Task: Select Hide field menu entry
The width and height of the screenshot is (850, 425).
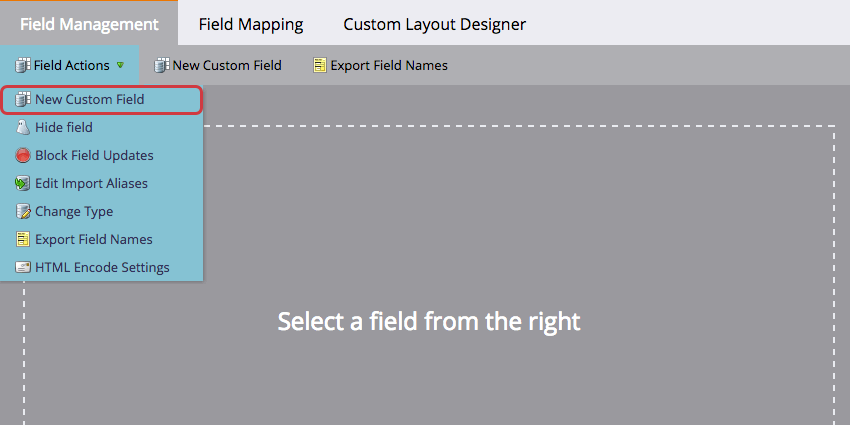Action: coord(101,127)
